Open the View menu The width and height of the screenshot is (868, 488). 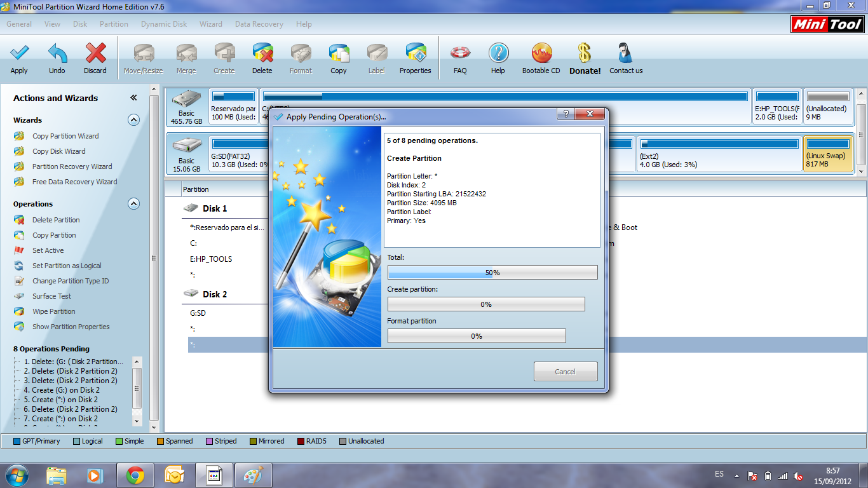(x=53, y=24)
